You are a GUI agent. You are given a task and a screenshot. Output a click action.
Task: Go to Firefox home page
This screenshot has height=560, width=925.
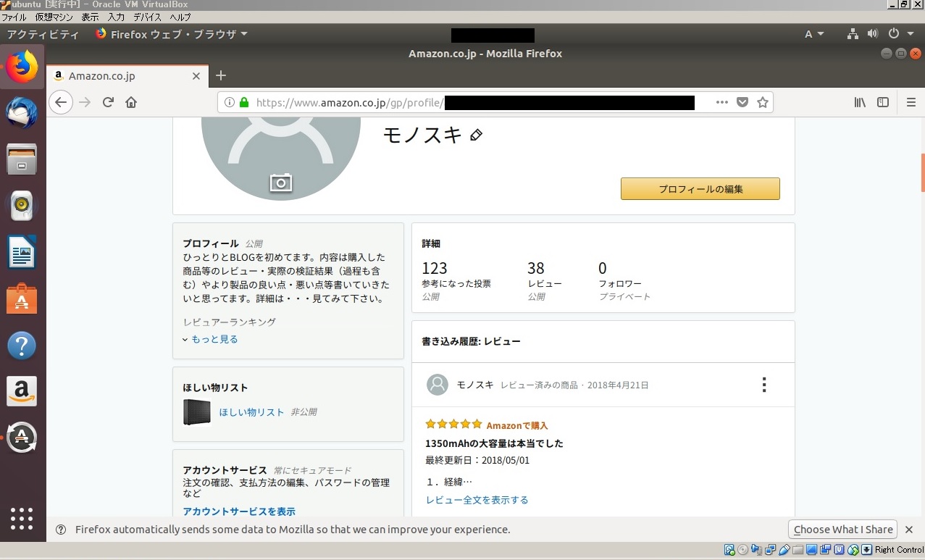(x=131, y=102)
